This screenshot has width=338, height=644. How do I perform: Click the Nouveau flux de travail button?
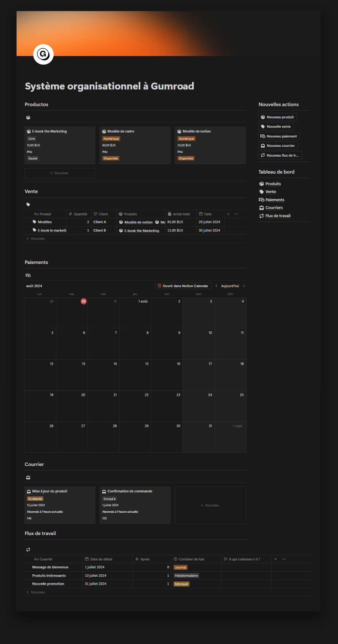point(280,155)
